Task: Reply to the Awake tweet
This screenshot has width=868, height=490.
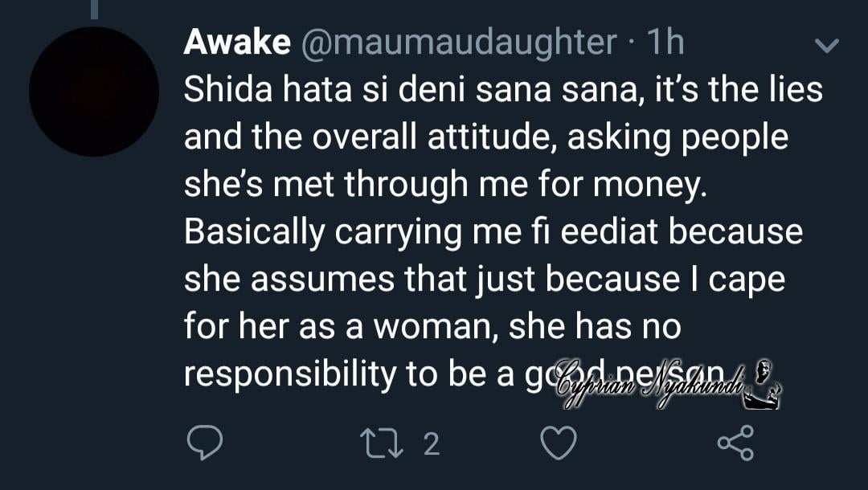Action: [x=203, y=443]
